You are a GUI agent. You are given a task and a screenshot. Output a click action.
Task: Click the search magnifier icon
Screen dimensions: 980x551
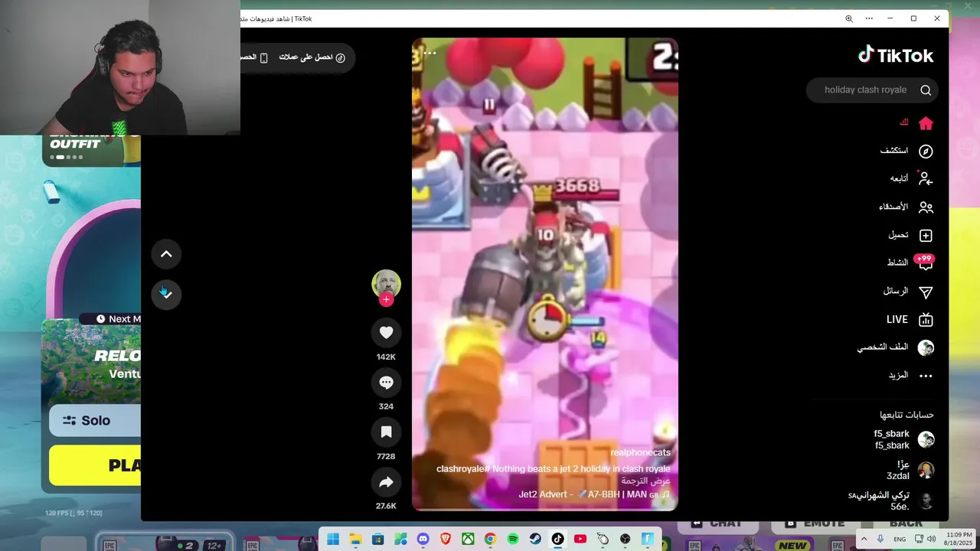(x=926, y=90)
